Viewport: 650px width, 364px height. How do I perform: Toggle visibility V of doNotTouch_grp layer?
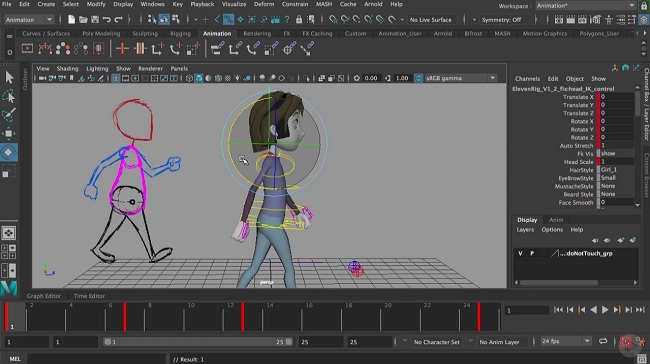[520, 253]
